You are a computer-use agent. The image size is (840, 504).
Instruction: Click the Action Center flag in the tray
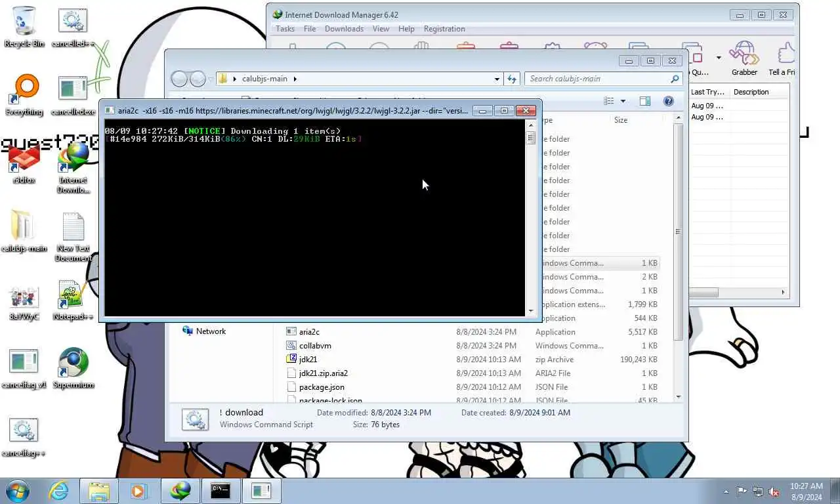(x=742, y=492)
